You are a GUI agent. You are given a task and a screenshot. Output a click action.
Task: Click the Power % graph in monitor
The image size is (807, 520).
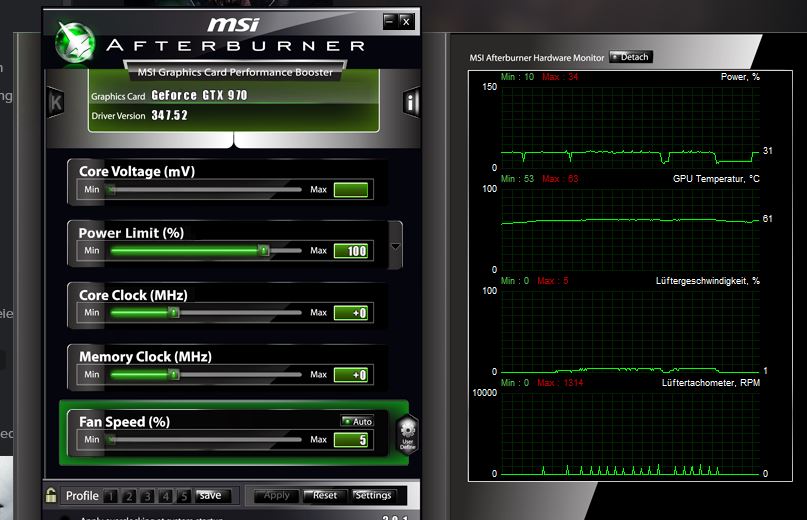[x=630, y=127]
